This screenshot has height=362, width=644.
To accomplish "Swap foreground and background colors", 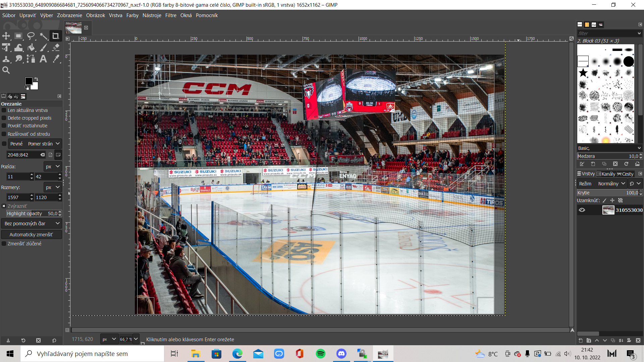I will (36, 79).
